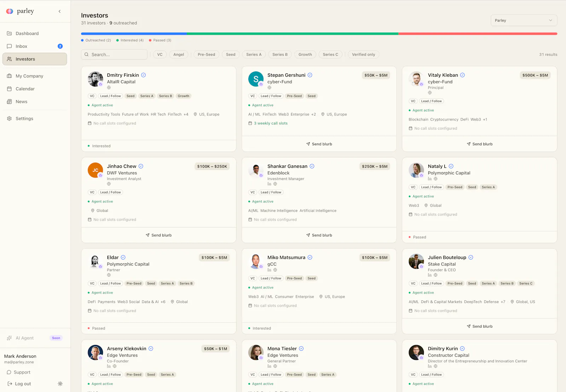Open the Parley company dropdown
The width and height of the screenshot is (566, 392).
[524, 21]
